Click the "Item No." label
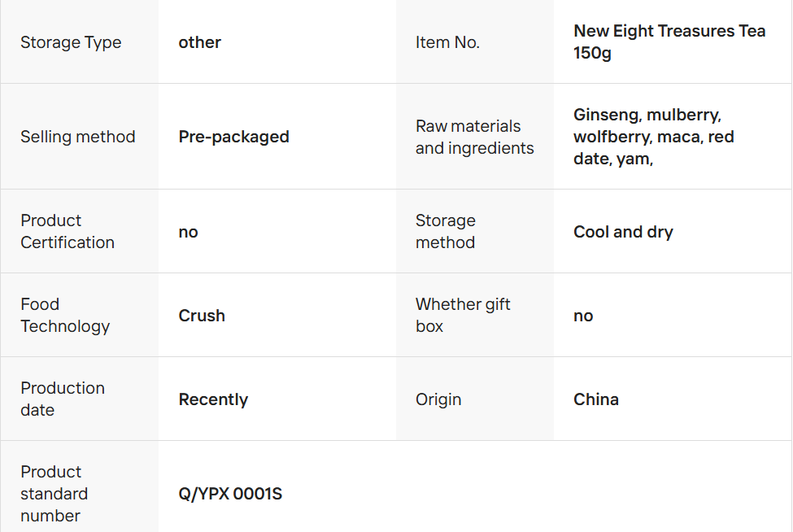This screenshot has width=793, height=532. click(447, 42)
